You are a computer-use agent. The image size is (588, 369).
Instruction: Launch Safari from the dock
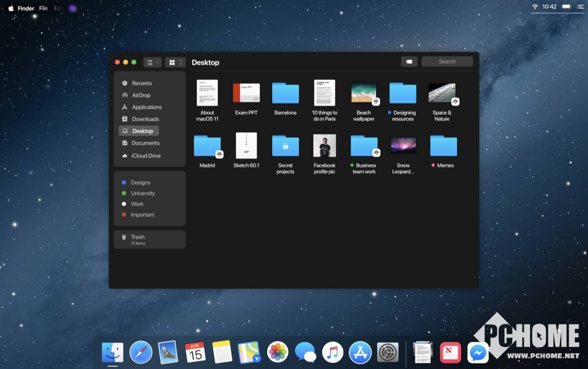click(x=141, y=353)
